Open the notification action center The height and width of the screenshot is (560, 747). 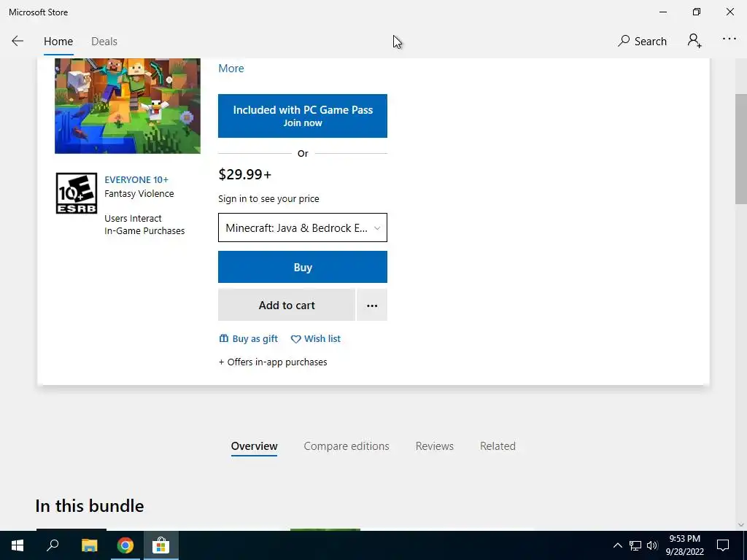pyautogui.click(x=723, y=545)
